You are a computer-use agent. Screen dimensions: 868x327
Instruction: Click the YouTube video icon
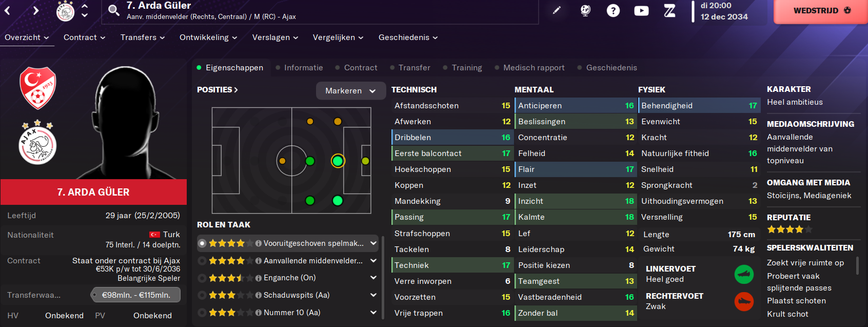tap(641, 10)
